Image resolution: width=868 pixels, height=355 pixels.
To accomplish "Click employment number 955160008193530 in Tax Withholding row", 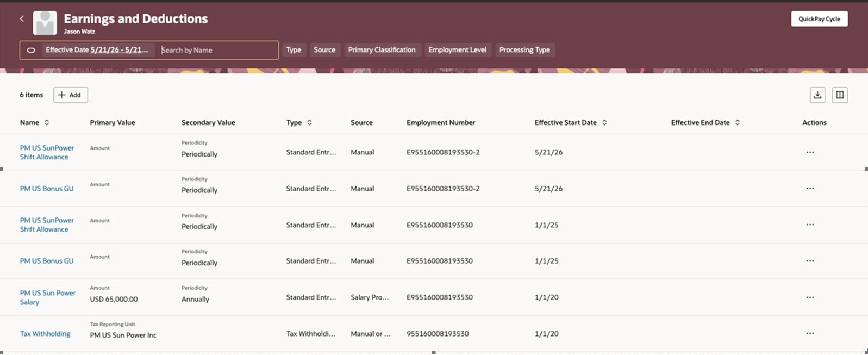I will 438,334.
